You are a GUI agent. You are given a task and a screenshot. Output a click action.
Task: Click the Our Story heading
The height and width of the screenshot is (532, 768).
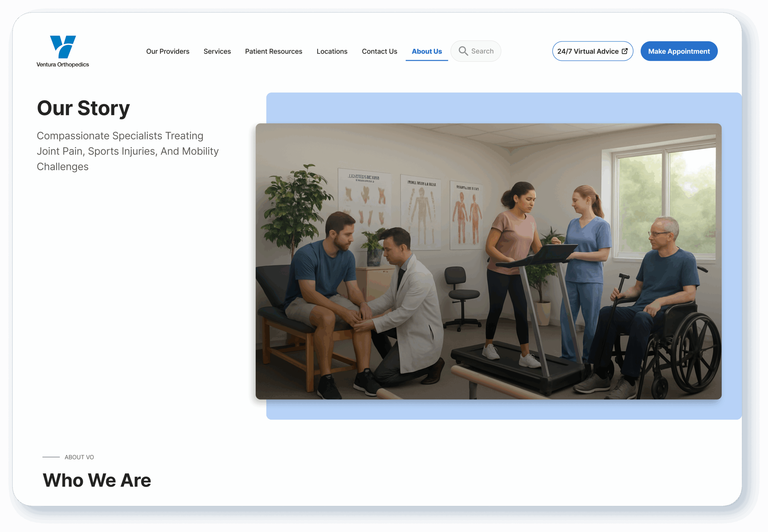[x=83, y=108]
